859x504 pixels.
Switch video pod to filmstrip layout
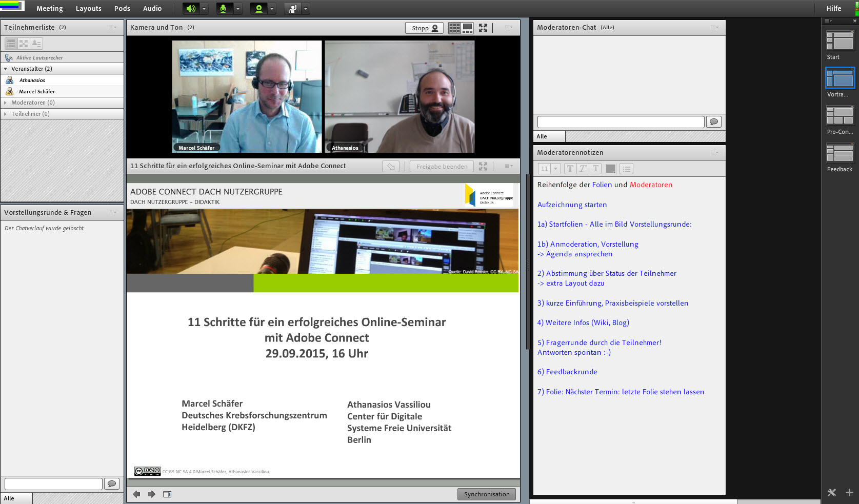[x=467, y=28]
